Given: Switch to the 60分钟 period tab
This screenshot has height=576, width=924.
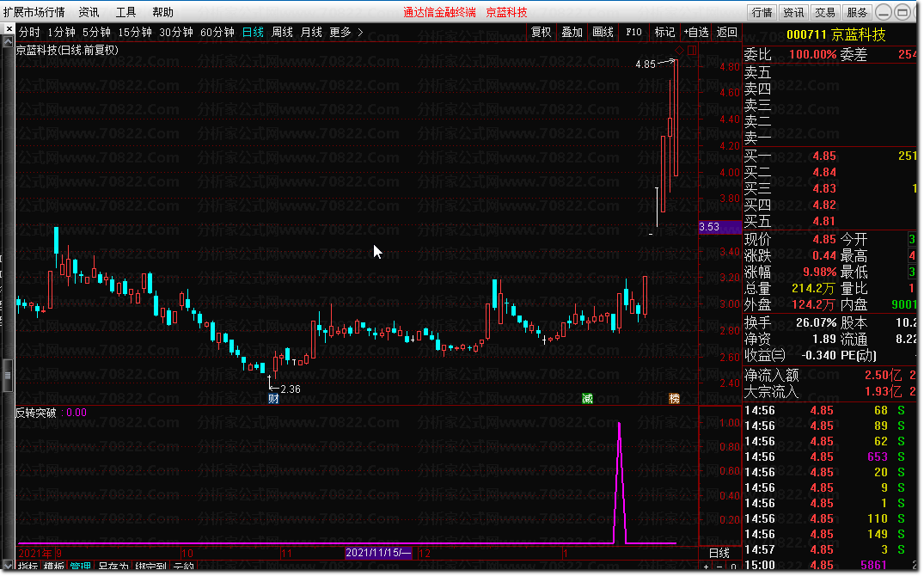Looking at the screenshot, I should (x=217, y=32).
